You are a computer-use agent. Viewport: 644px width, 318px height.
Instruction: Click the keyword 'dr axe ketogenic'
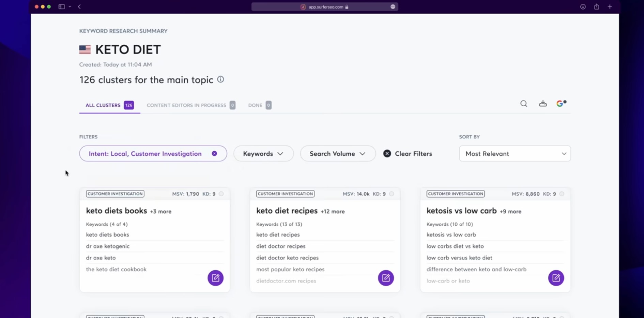[108, 246]
